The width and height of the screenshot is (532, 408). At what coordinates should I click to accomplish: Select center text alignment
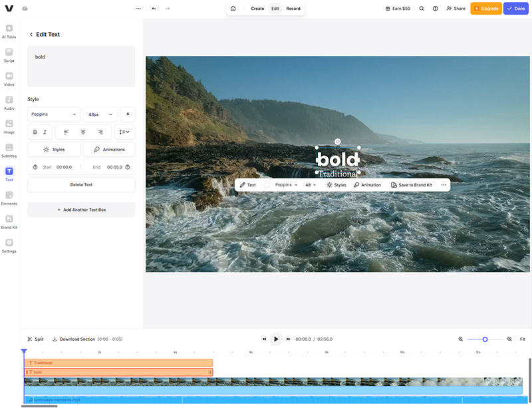click(83, 132)
